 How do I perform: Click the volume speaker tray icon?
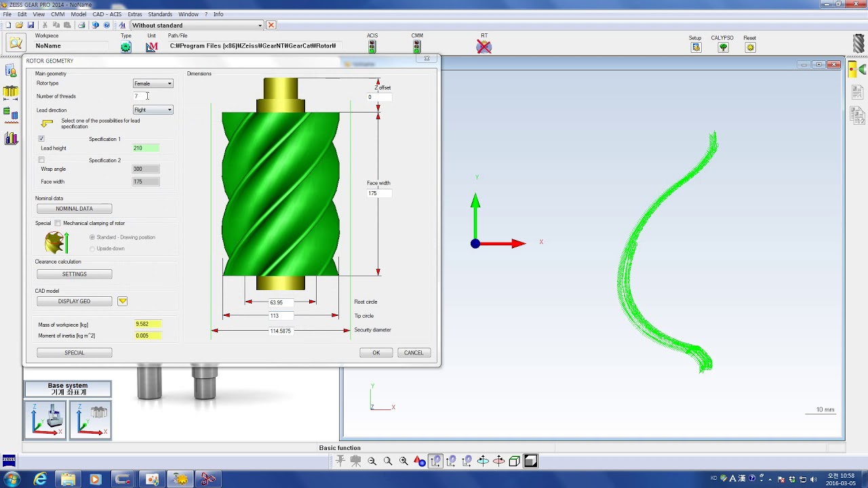click(814, 479)
